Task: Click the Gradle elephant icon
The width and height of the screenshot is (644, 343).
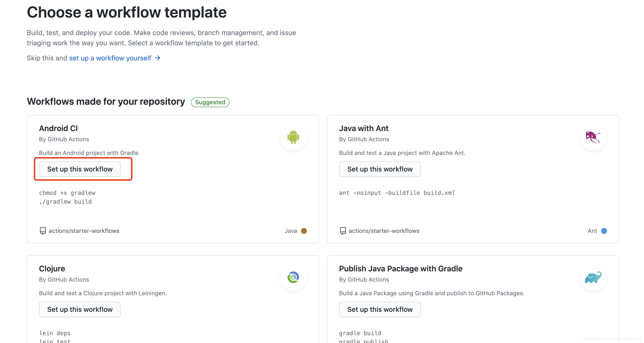Action: point(593,277)
